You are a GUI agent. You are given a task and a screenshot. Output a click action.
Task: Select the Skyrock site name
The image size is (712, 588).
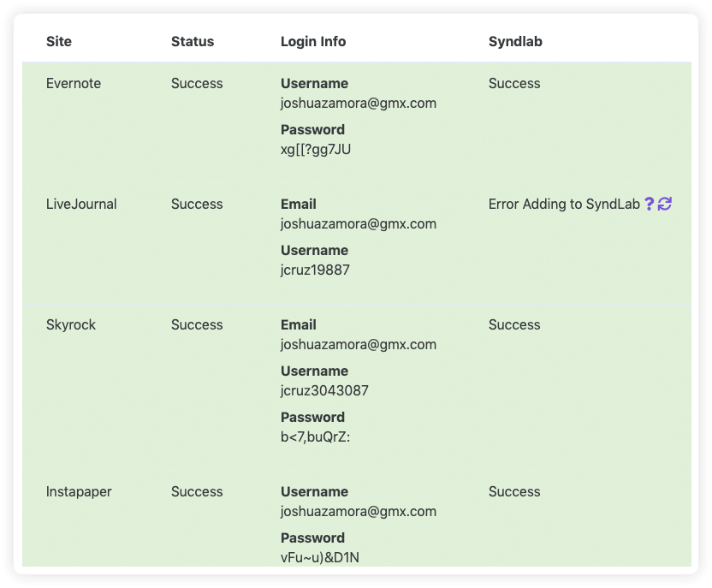coord(71,324)
